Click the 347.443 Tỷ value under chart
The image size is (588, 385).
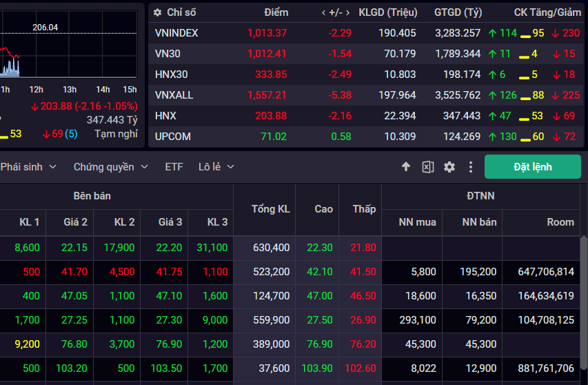[x=112, y=120]
